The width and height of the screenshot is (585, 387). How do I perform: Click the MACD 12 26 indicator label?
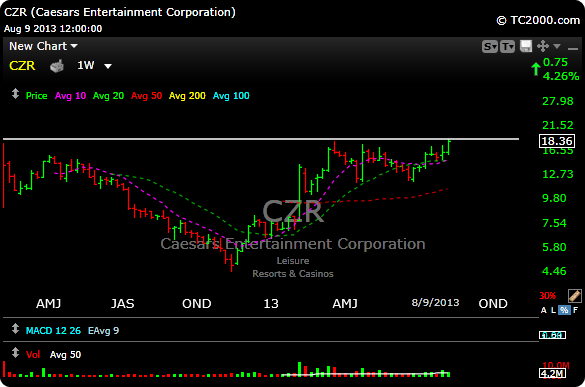tap(53, 331)
